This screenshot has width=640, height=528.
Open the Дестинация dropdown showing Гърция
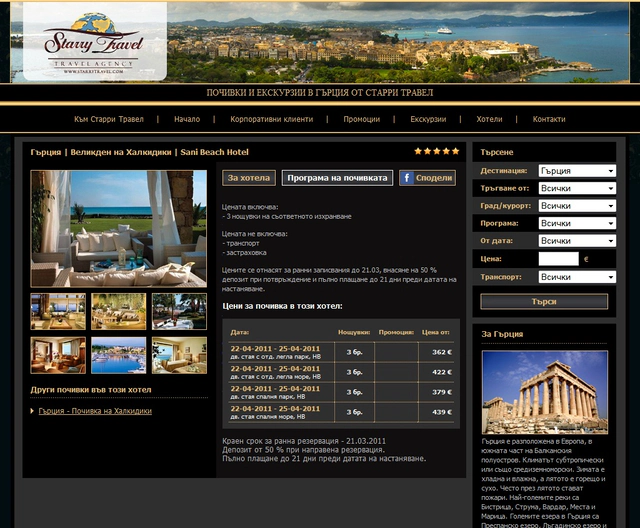[577, 171]
